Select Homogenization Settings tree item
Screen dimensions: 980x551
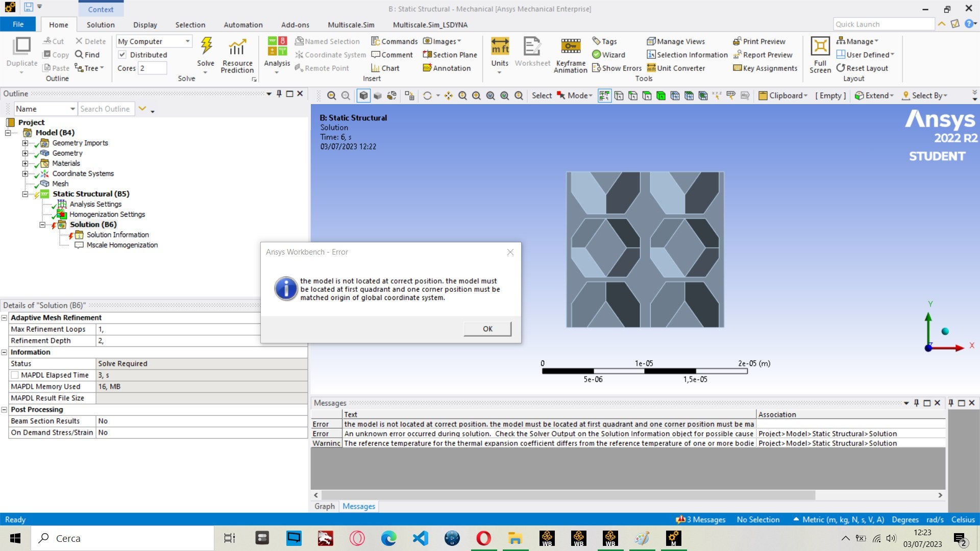107,214
